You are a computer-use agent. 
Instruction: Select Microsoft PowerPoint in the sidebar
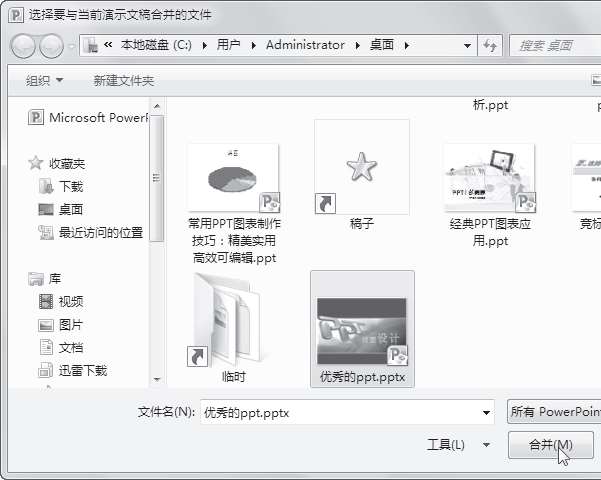[x=90, y=118]
